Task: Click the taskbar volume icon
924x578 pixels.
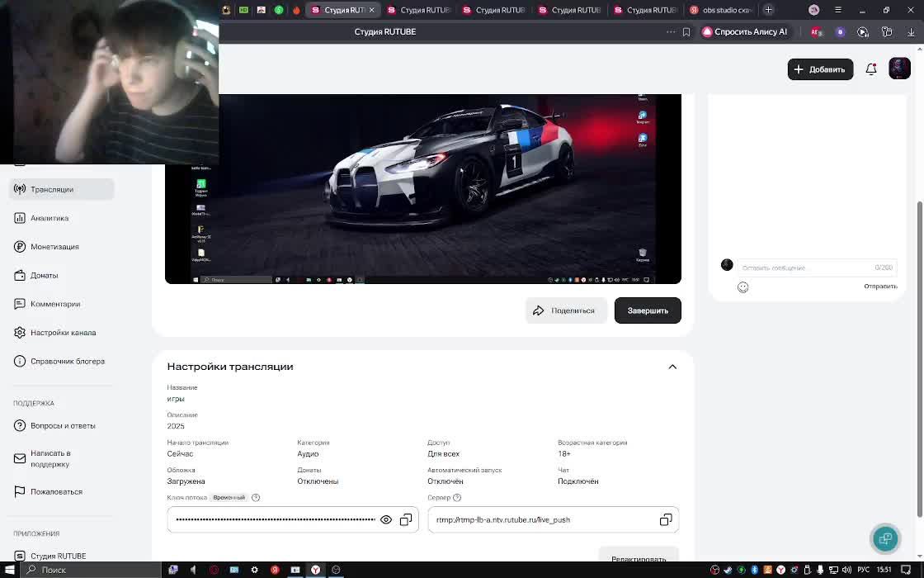Action: point(846,570)
